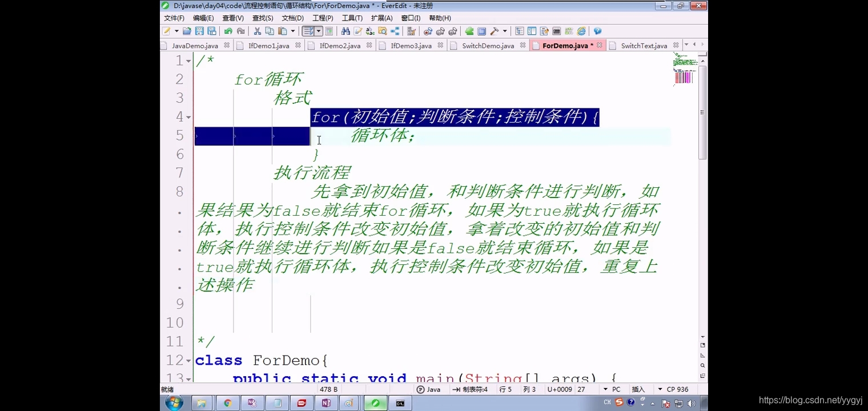Click the volume speaker tray icon
This screenshot has height=411, width=868.
coord(691,403)
